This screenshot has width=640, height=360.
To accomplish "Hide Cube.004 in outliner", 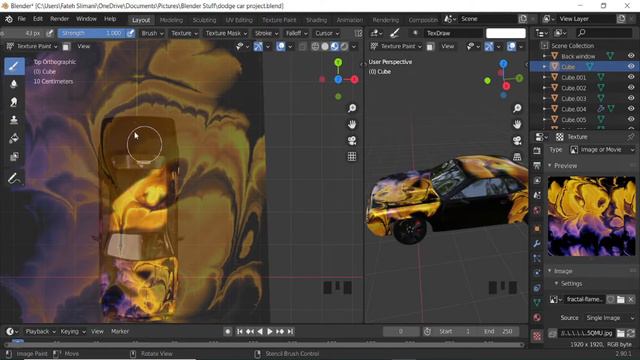I will [631, 109].
